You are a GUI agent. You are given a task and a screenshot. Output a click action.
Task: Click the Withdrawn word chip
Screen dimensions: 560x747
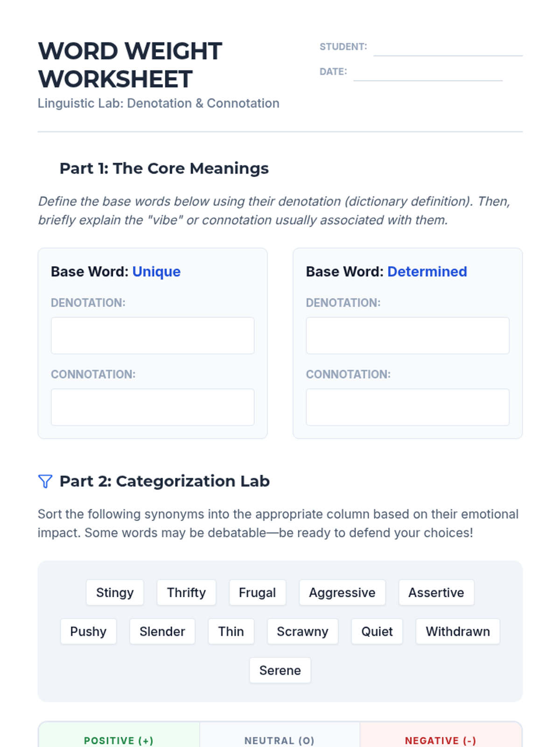[458, 631]
